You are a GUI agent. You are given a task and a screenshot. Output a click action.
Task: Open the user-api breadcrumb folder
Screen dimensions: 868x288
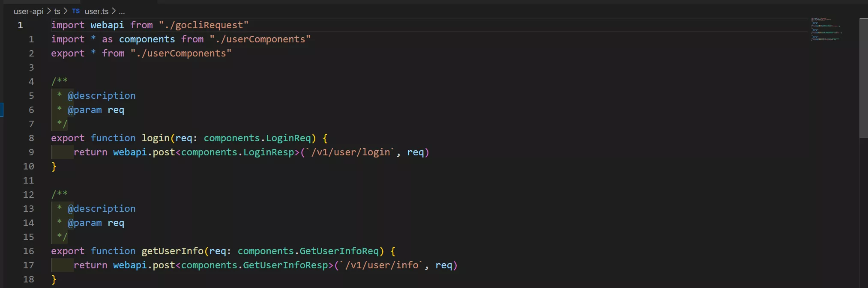[x=28, y=11]
